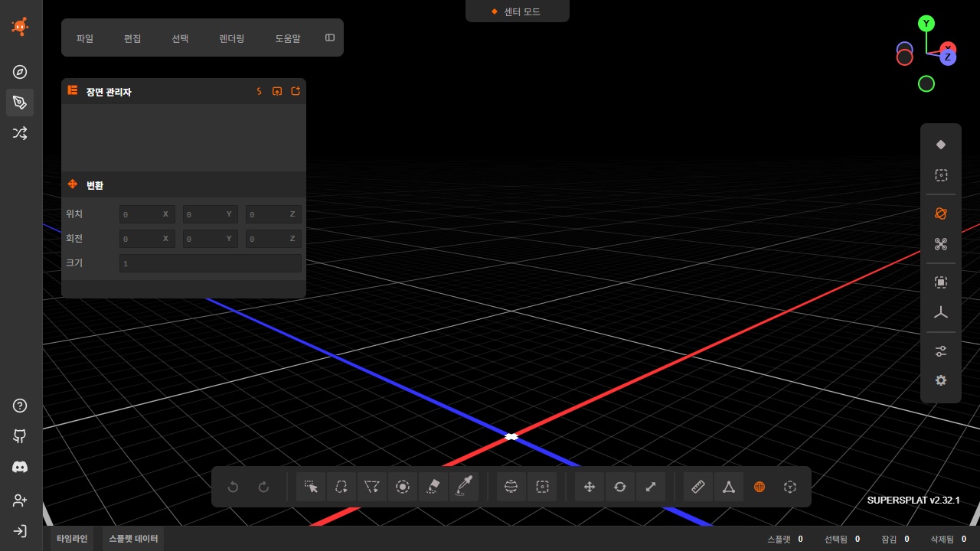Click the 크기 scale input field

pos(211,263)
